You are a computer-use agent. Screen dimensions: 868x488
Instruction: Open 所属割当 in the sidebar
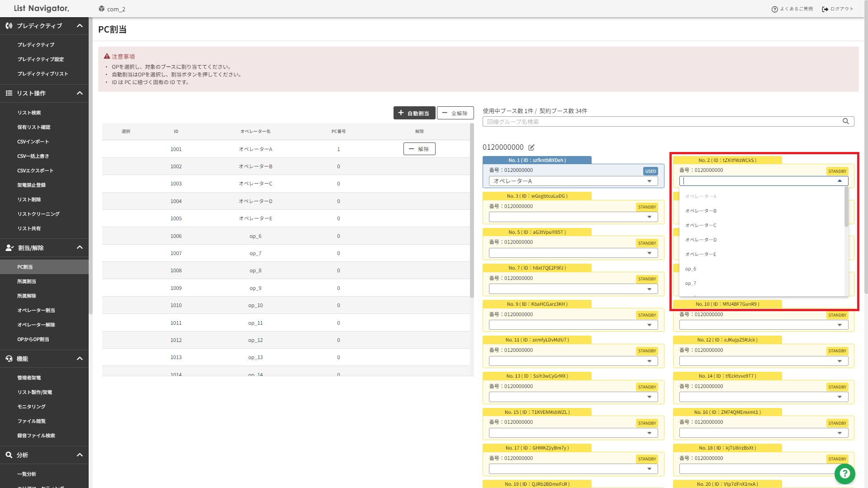(x=44, y=281)
